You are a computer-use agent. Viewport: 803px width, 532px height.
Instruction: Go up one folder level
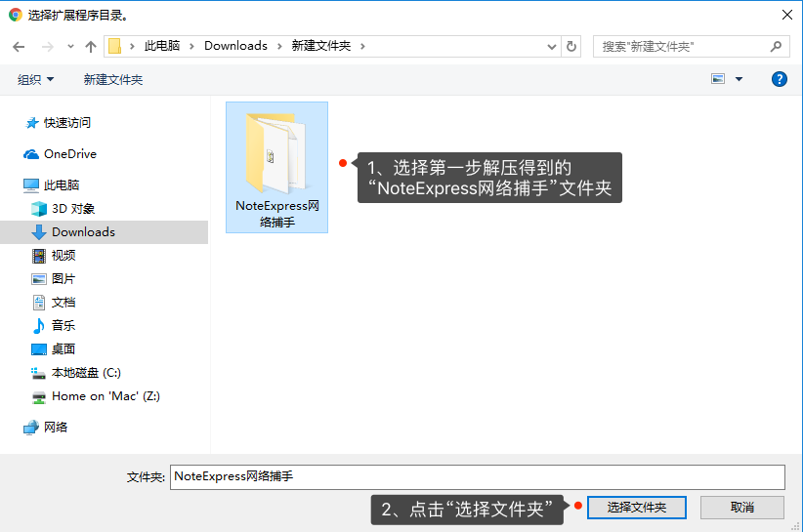[x=91, y=47]
